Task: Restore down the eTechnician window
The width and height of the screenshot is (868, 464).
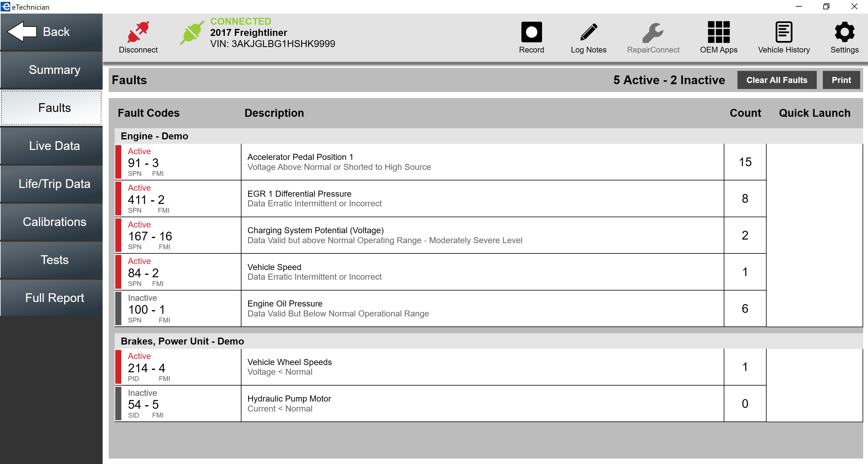Action: coord(826,6)
